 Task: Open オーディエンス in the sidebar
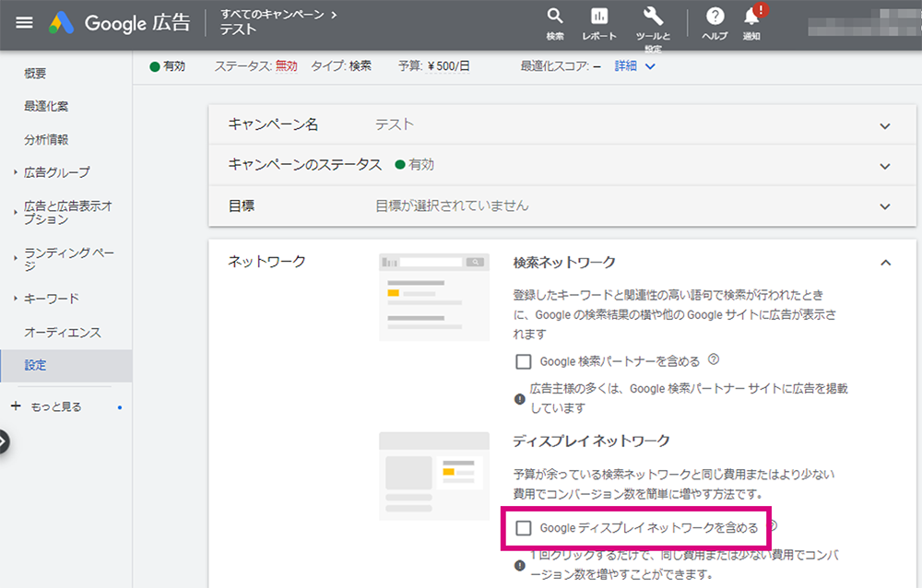63,332
